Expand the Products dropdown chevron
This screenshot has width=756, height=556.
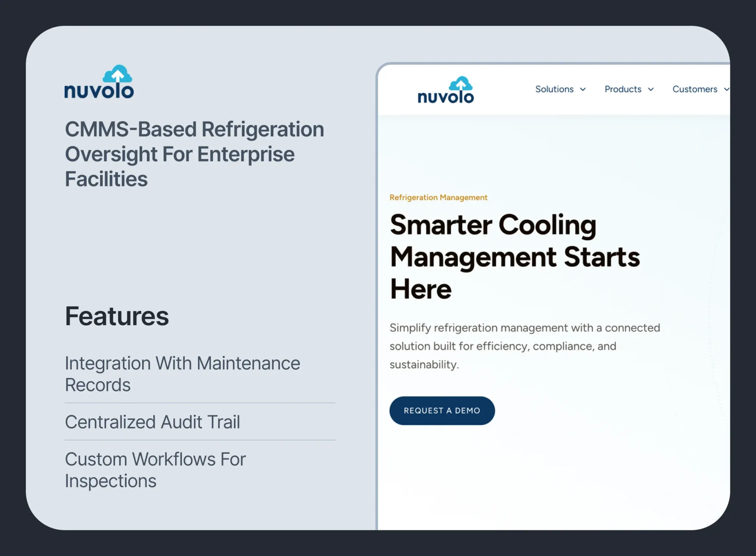[x=651, y=90]
